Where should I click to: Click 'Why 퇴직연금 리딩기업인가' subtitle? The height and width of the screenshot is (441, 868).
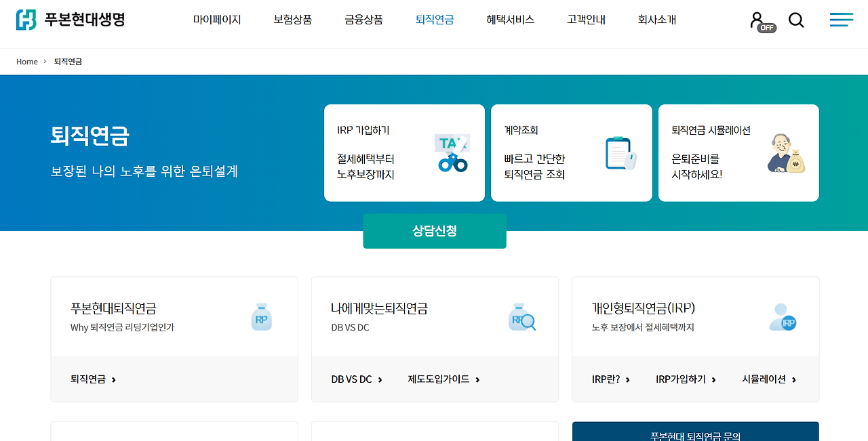pos(122,327)
